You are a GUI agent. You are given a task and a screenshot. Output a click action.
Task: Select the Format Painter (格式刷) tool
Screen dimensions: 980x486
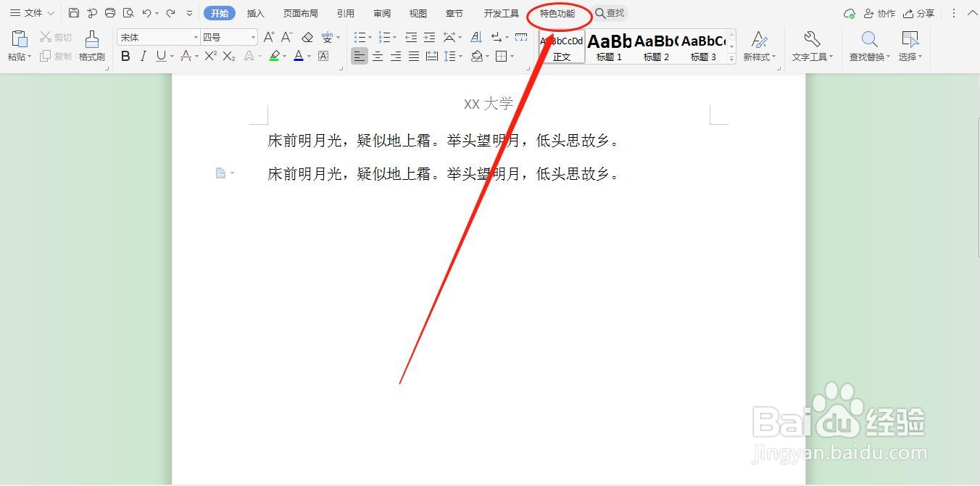click(x=91, y=46)
